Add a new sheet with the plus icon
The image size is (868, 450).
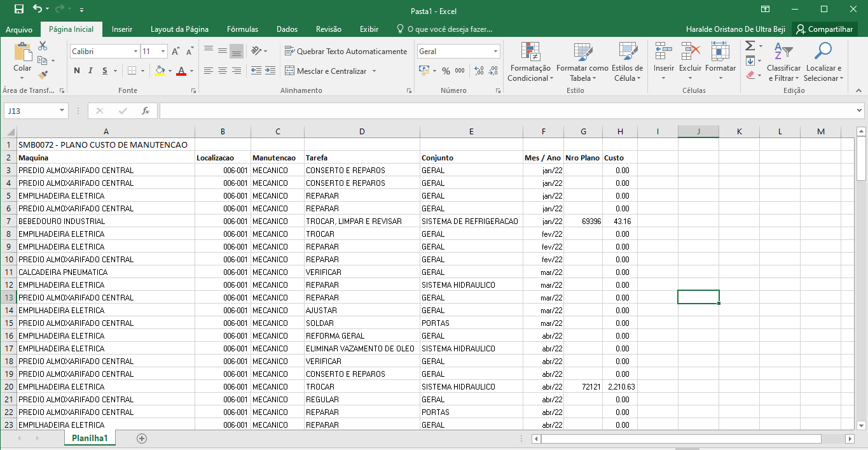[x=142, y=439]
